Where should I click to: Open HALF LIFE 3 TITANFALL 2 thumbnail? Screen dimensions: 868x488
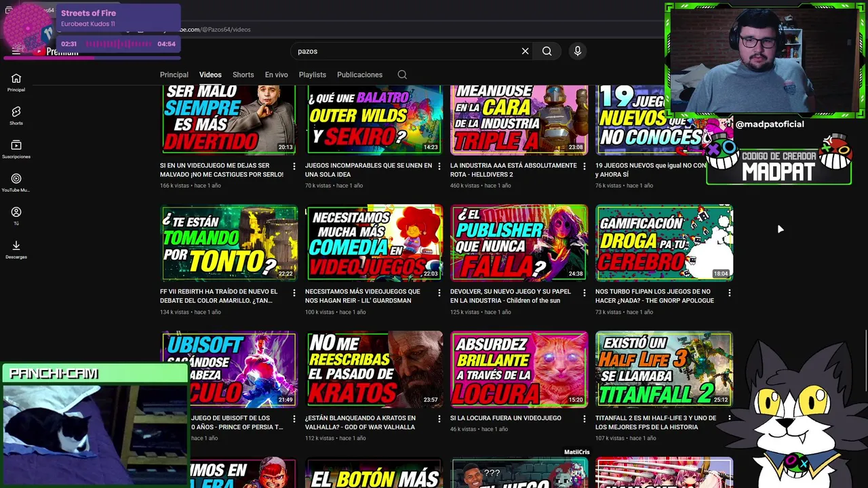[x=665, y=369]
